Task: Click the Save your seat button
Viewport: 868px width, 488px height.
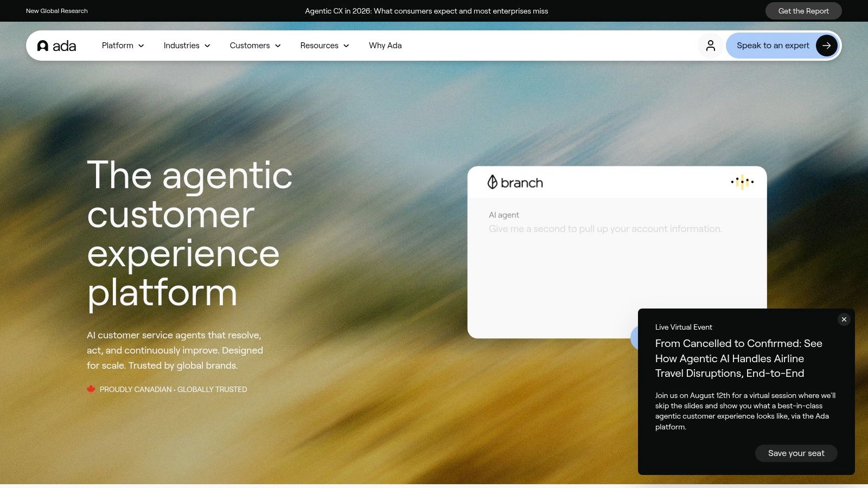Action: [x=796, y=453]
